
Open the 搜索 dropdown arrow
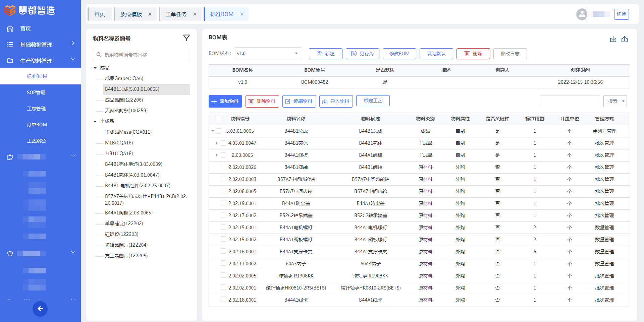[x=623, y=101]
